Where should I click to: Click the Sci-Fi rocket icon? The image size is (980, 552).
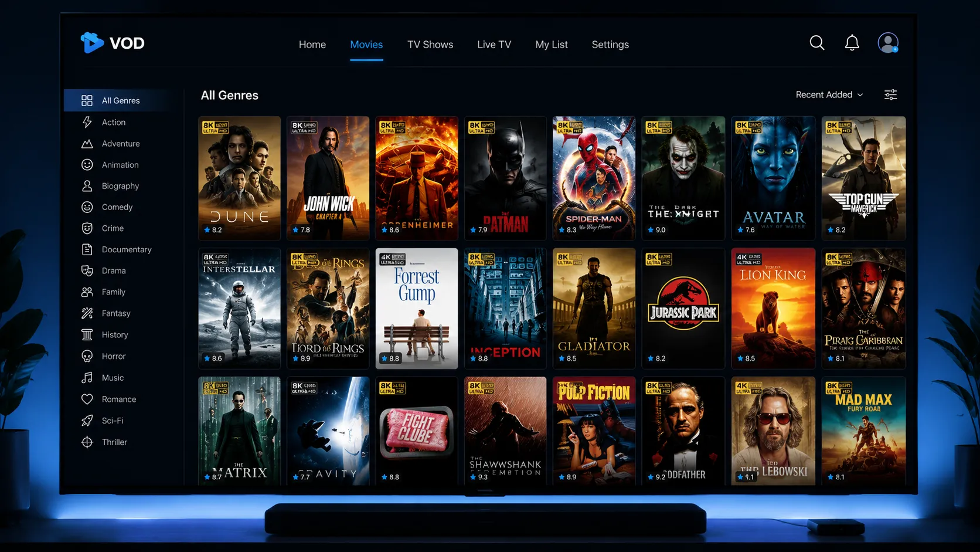87,421
